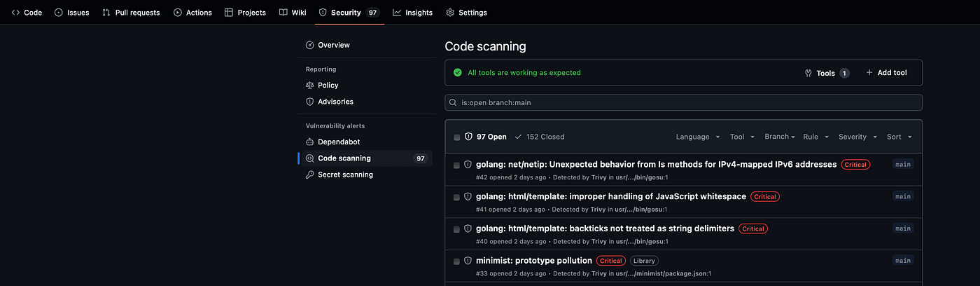Viewport: 980px width, 286px height.
Task: Go to the Pull requests tab
Action: tap(131, 13)
